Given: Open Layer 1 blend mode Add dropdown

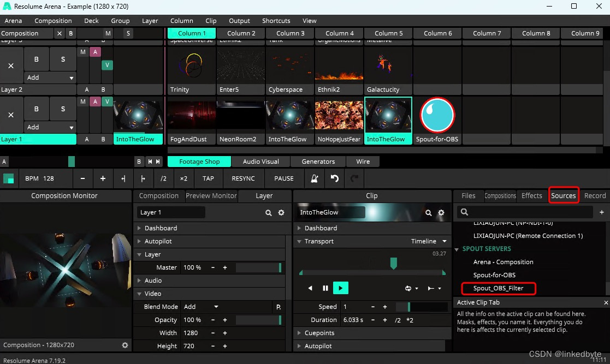Looking at the screenshot, I should tap(50, 127).
